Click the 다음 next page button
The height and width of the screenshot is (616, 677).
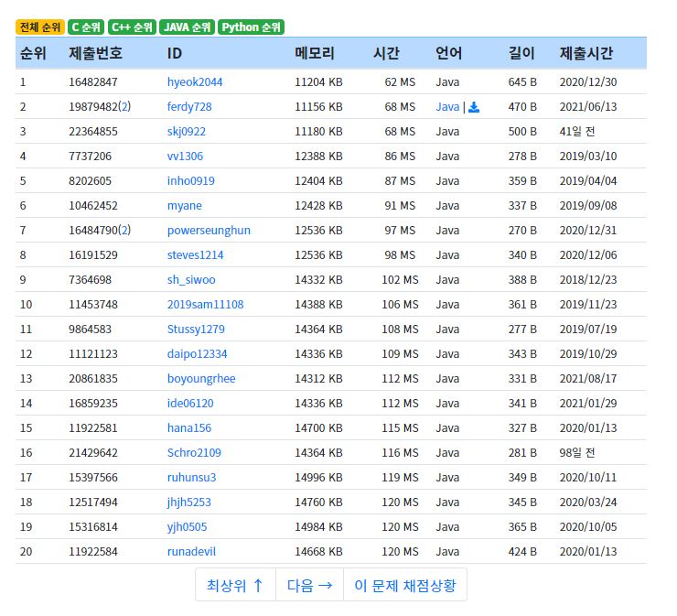(309, 585)
